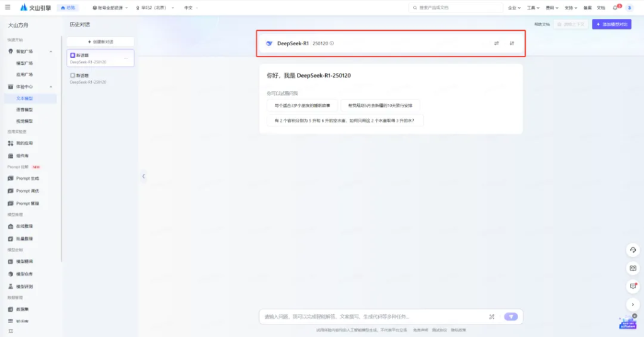Choose the 睡前故事 suggestion prompt

pyautogui.click(x=303, y=106)
